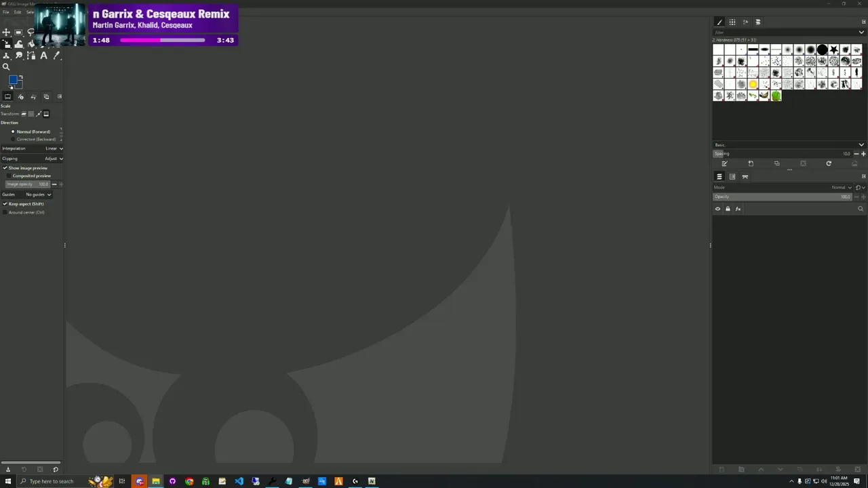Open layer Mode Normal dropdown
The image size is (868, 488).
(783, 188)
